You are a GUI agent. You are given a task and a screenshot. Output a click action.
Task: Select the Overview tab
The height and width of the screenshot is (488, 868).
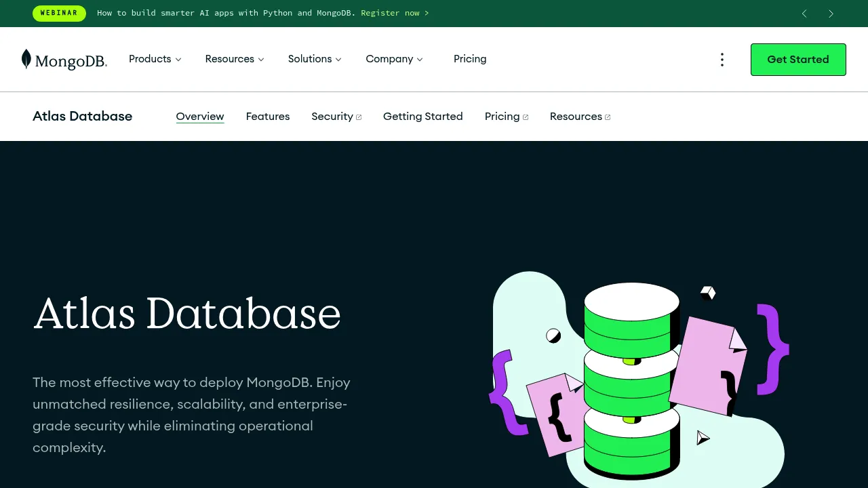tap(200, 117)
